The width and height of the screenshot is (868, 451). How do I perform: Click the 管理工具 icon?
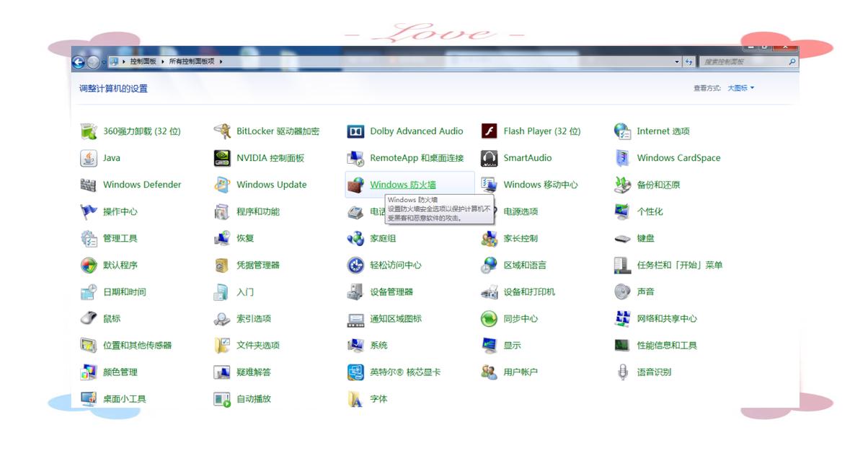click(x=89, y=238)
